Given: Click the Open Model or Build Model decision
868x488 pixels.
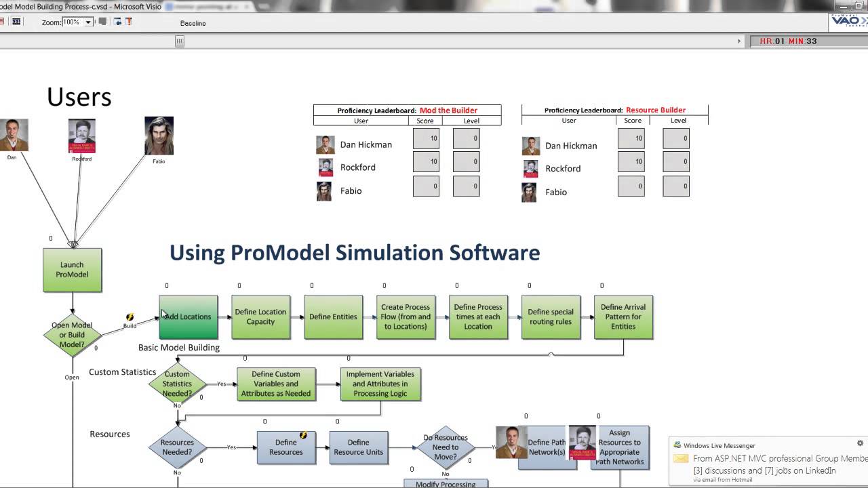Looking at the screenshot, I should coord(72,335).
